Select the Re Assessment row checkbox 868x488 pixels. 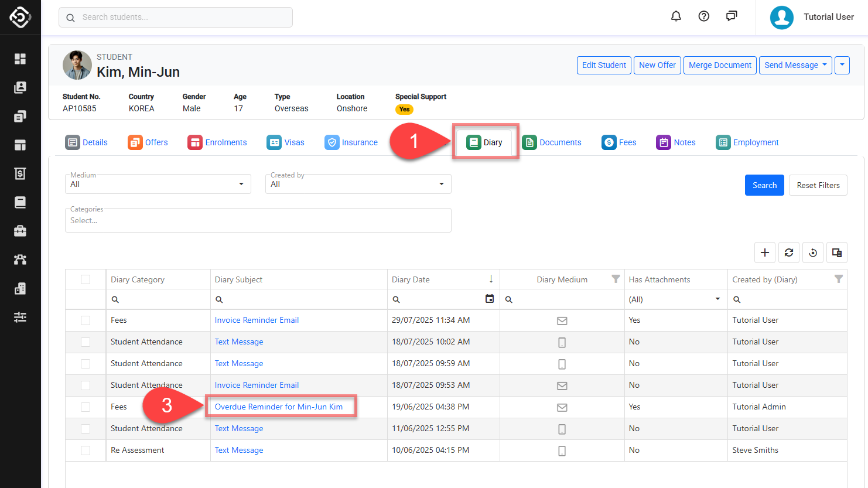(86, 451)
